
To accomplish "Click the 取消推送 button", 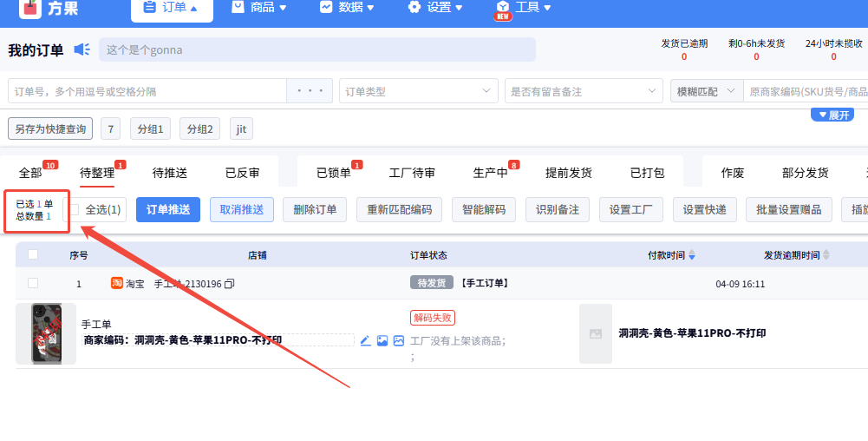I will pyautogui.click(x=242, y=209).
